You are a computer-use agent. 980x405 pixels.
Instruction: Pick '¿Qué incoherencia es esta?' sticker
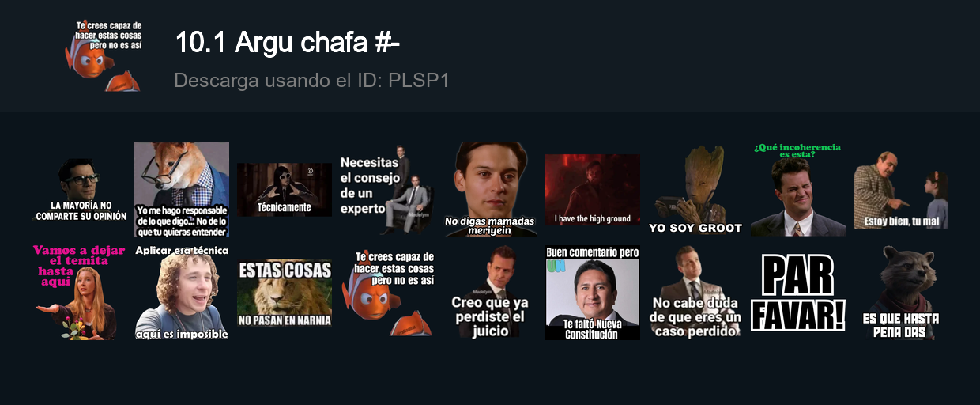pos(798,190)
